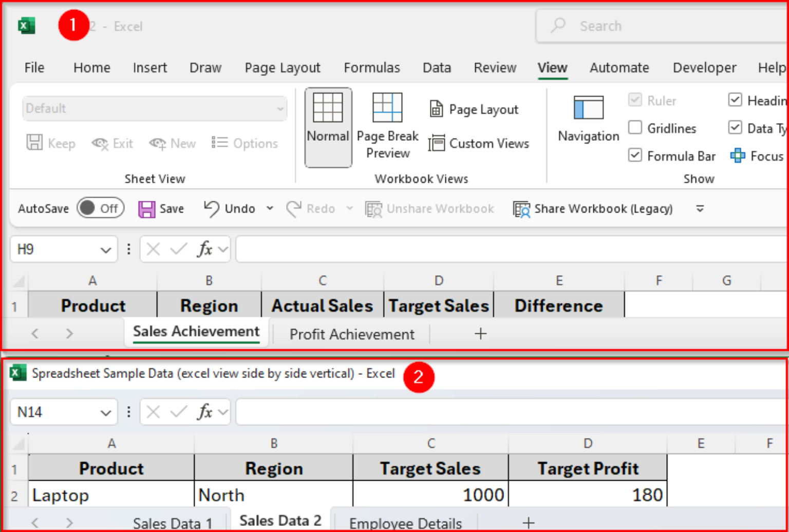
Task: Open Custom Views
Action: tap(479, 143)
